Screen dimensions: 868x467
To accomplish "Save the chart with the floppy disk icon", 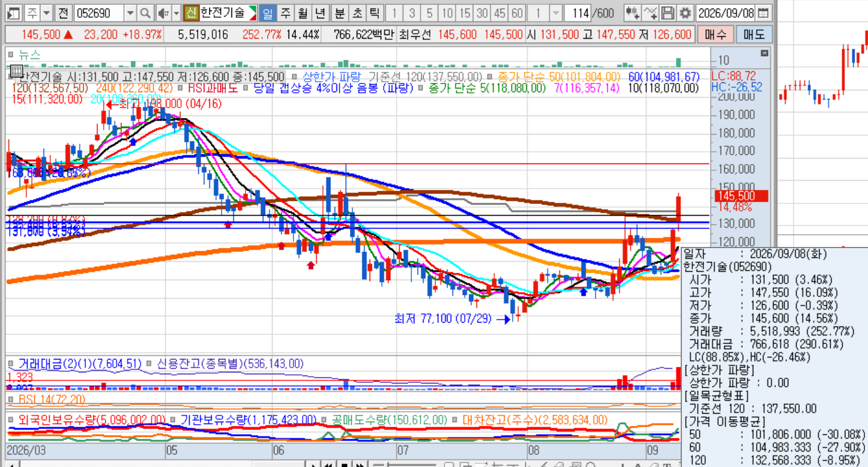I will (x=668, y=12).
